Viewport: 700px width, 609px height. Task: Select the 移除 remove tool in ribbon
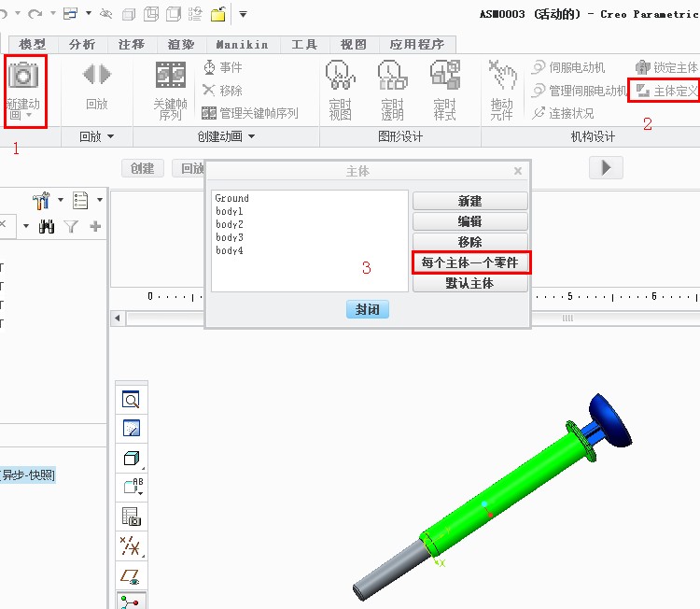[x=223, y=91]
